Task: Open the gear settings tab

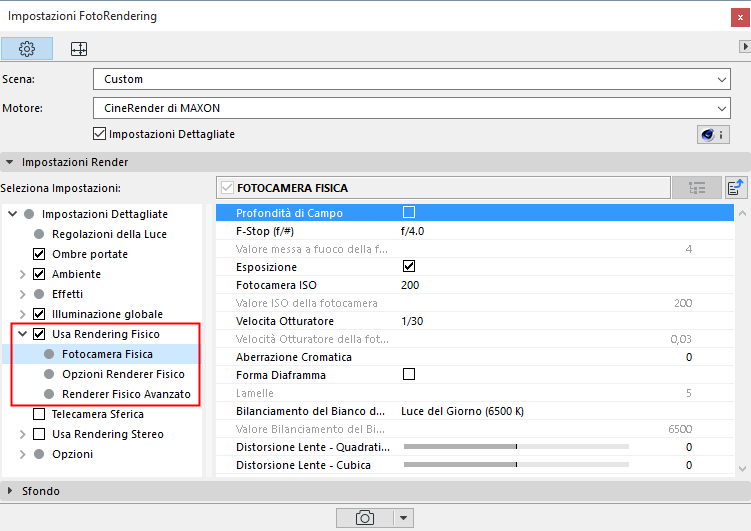Action: (x=27, y=48)
